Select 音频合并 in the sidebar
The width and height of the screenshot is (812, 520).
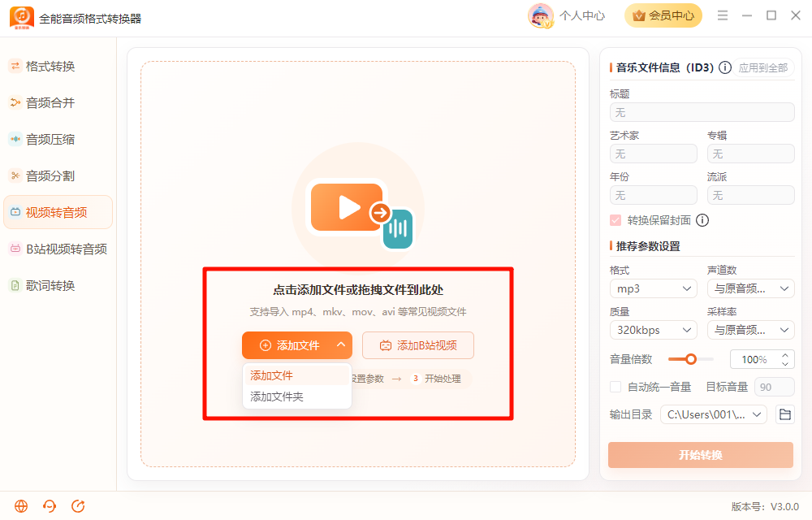pyautogui.click(x=58, y=102)
